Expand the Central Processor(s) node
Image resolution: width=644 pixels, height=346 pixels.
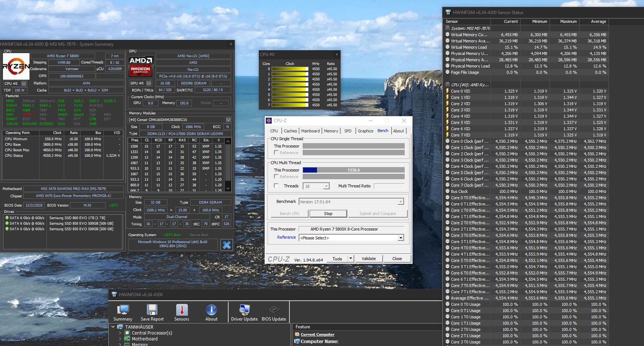click(120, 333)
